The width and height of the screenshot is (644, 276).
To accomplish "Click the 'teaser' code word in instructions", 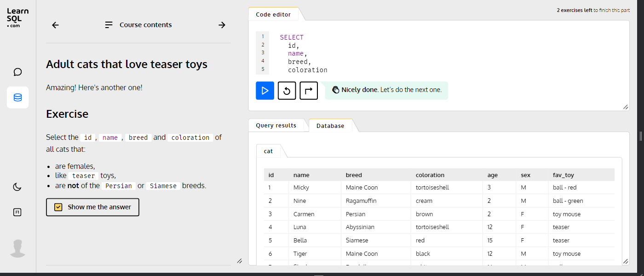I will pyautogui.click(x=84, y=175).
